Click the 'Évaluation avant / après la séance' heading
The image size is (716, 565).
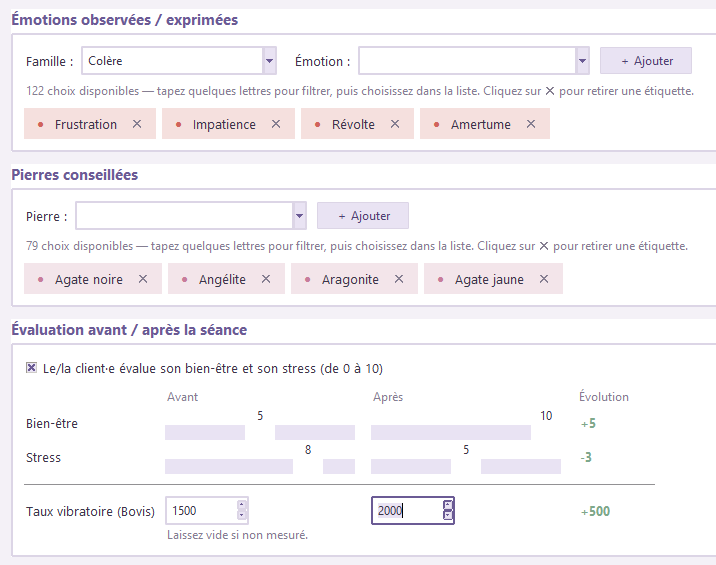pos(129,330)
